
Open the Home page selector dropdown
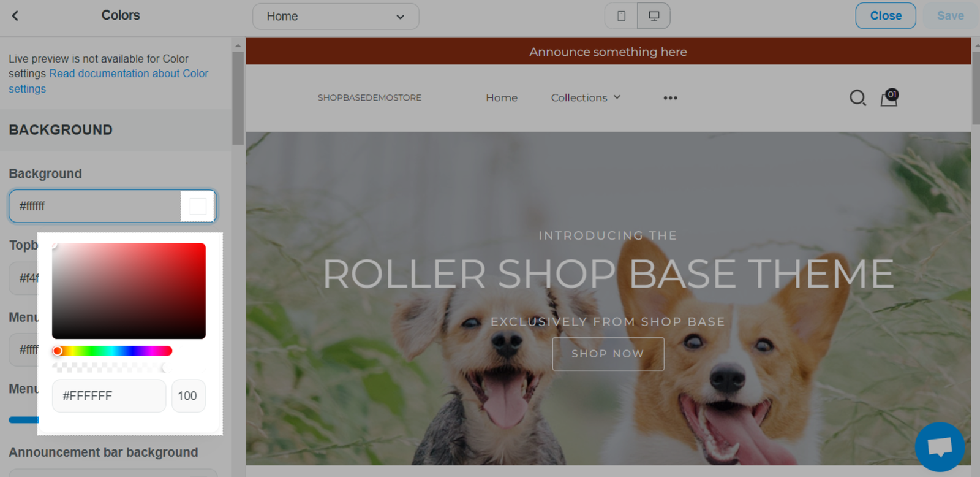[x=336, y=17]
